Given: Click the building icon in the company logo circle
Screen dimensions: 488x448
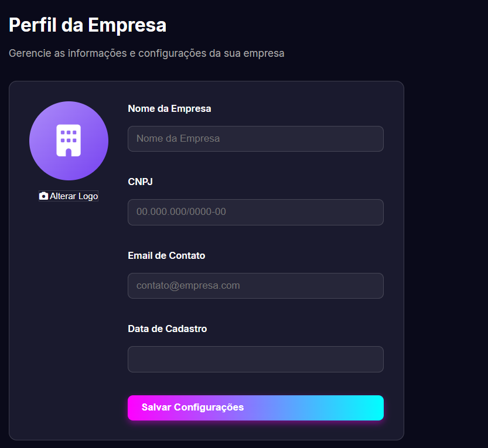Looking at the screenshot, I should 69,141.
